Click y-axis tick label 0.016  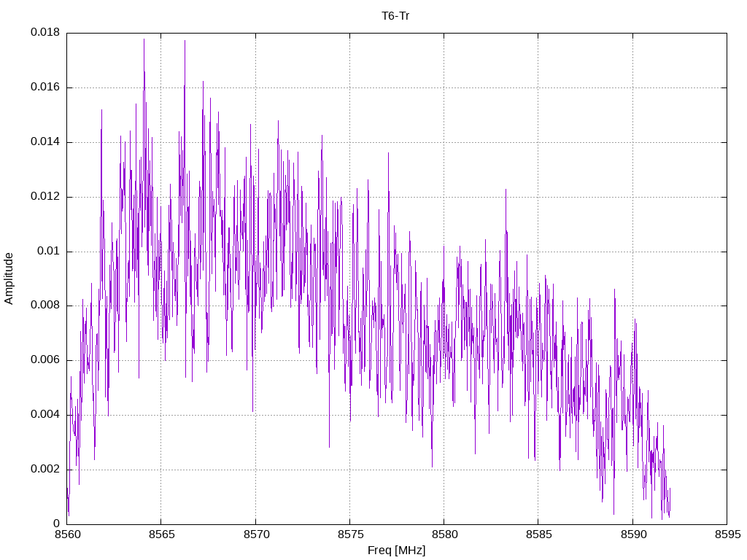click(x=45, y=87)
